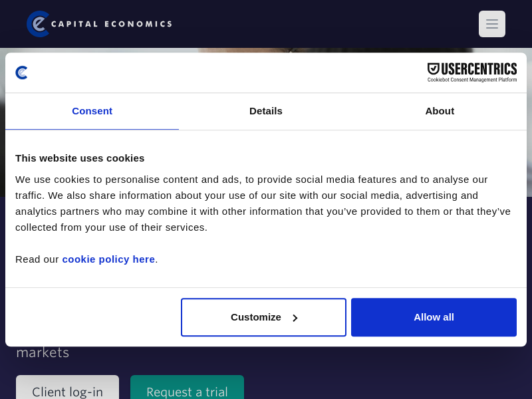
Task: Select the Consent tab
Action: (92, 111)
